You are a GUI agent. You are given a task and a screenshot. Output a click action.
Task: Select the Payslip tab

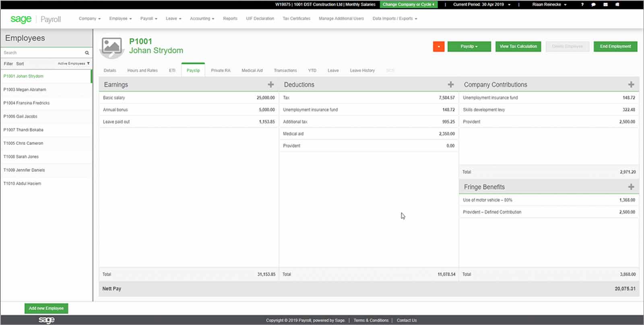coord(193,70)
